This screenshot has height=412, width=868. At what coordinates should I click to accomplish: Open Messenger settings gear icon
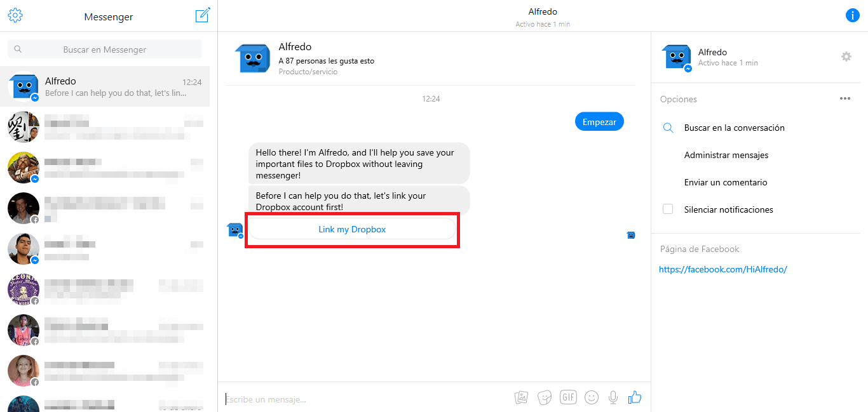[15, 15]
